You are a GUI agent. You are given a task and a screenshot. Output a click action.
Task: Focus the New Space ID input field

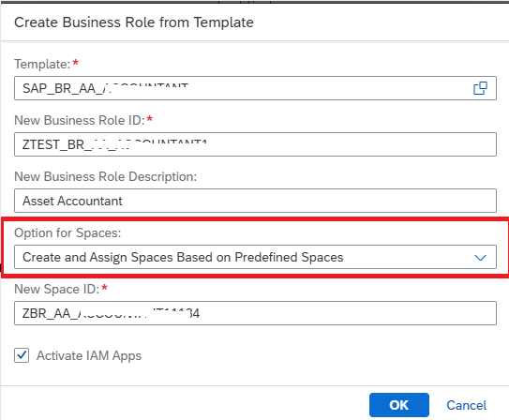click(255, 313)
